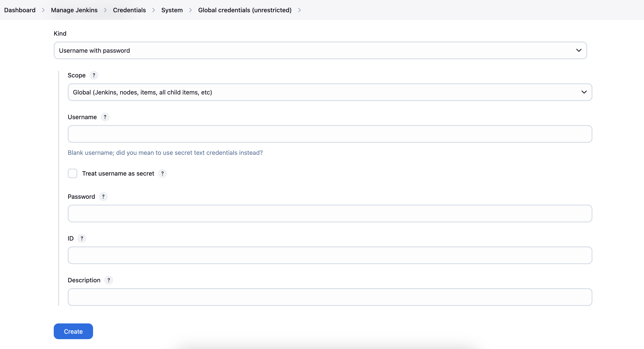Click the Description help question icon
Image resolution: width=644 pixels, height=349 pixels.
pos(109,280)
